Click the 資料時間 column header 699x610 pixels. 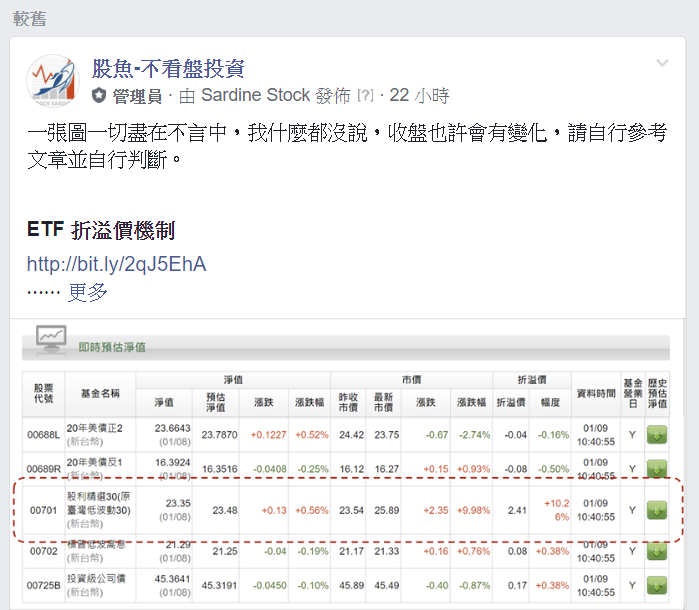[596, 393]
